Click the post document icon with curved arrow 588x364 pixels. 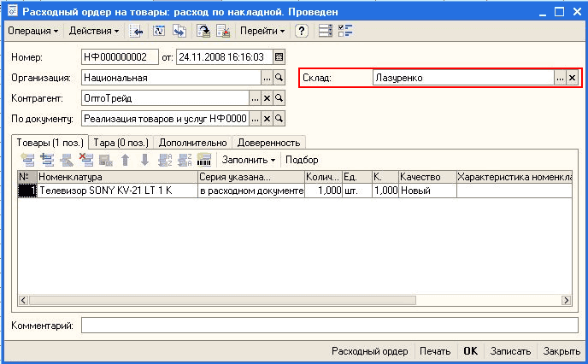pos(203,31)
